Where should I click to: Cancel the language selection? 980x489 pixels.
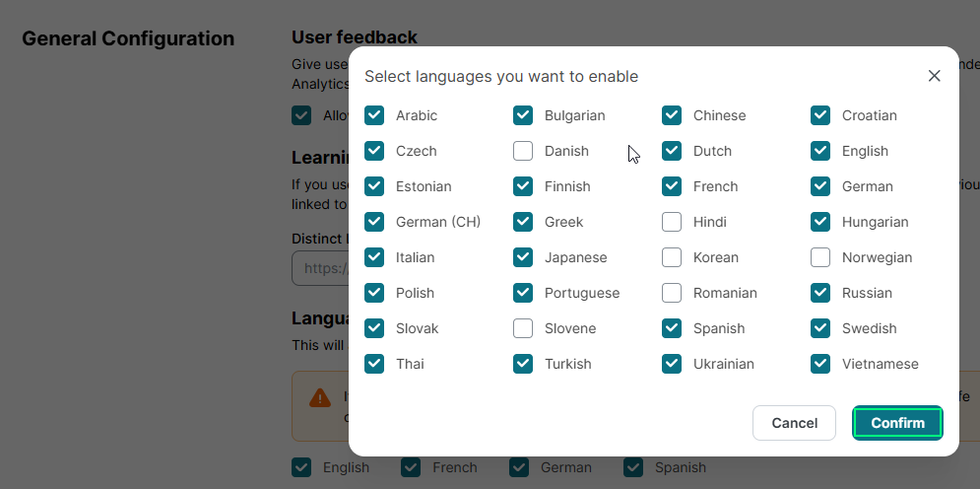(794, 423)
